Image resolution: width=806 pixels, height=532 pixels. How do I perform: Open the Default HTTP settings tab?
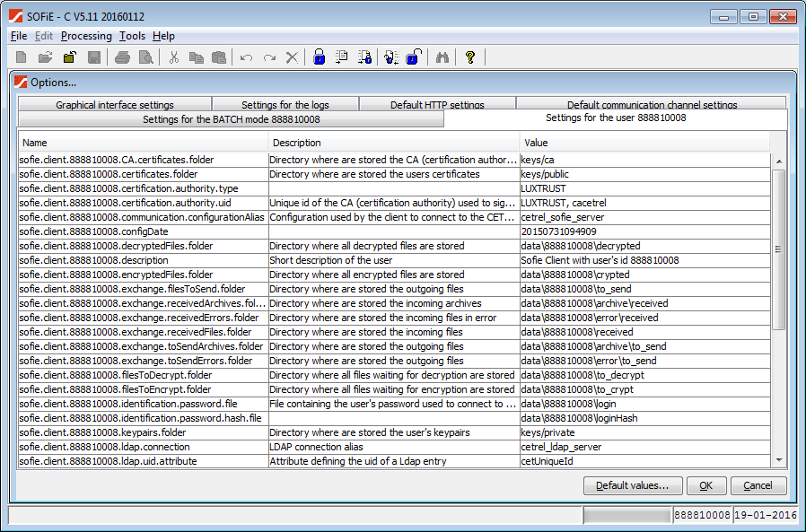(x=437, y=105)
